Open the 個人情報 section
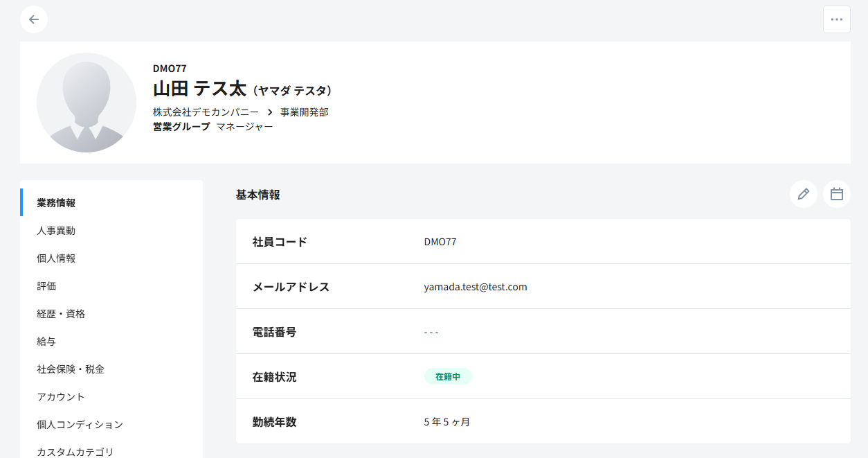Screen dimensions: 868x458 [x=56, y=258]
